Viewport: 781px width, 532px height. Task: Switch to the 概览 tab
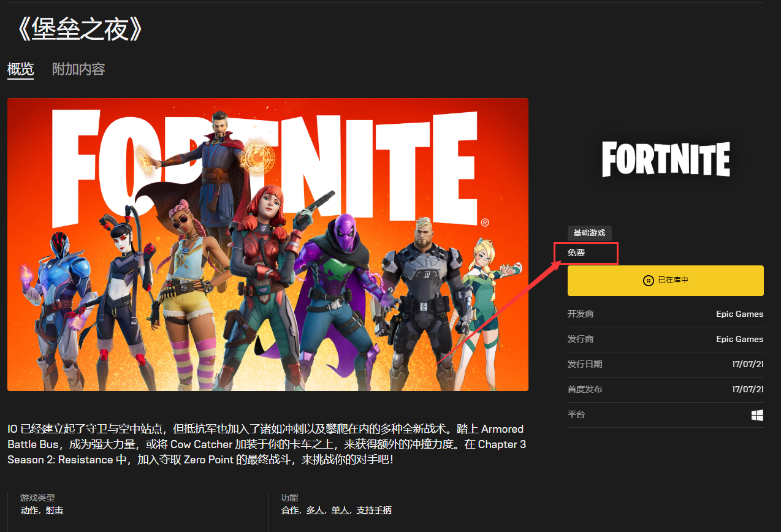[x=20, y=69]
